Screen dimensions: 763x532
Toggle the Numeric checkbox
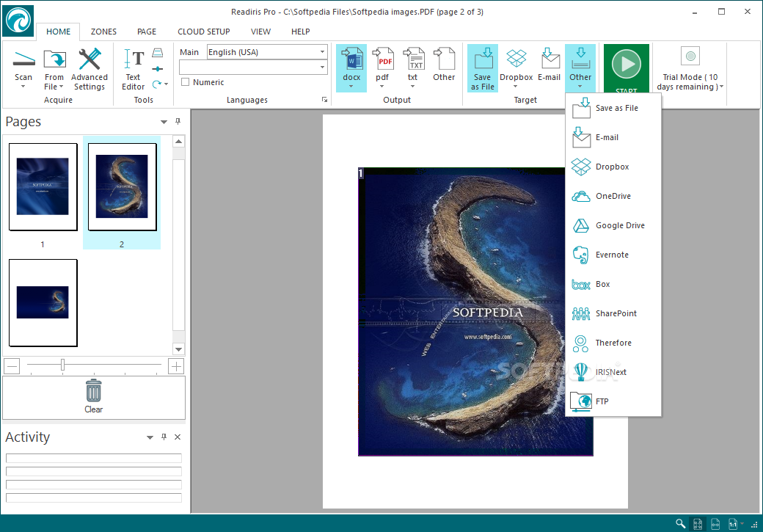185,81
